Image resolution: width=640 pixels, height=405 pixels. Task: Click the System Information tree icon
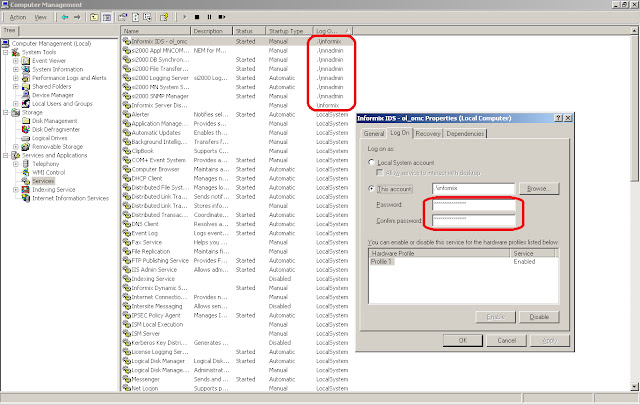pos(26,69)
